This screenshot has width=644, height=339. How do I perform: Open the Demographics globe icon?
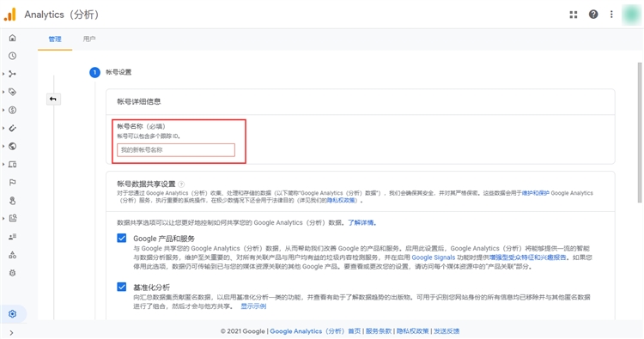(12, 146)
